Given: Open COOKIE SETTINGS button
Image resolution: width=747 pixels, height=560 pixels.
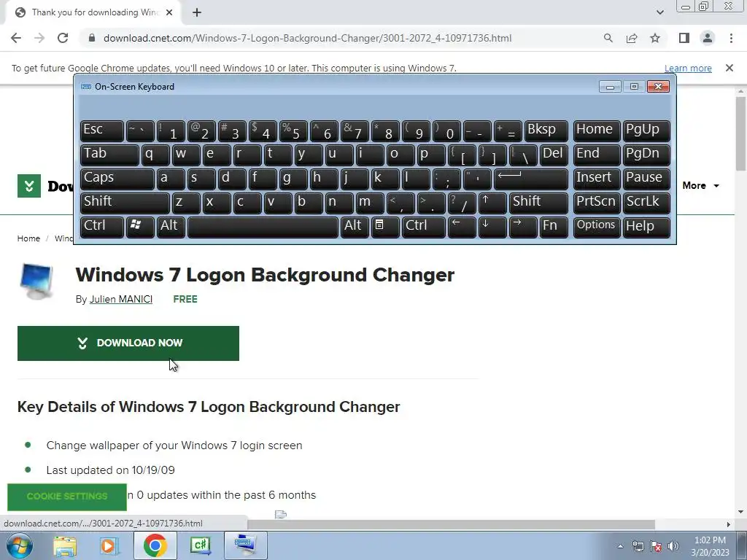Looking at the screenshot, I should (67, 497).
